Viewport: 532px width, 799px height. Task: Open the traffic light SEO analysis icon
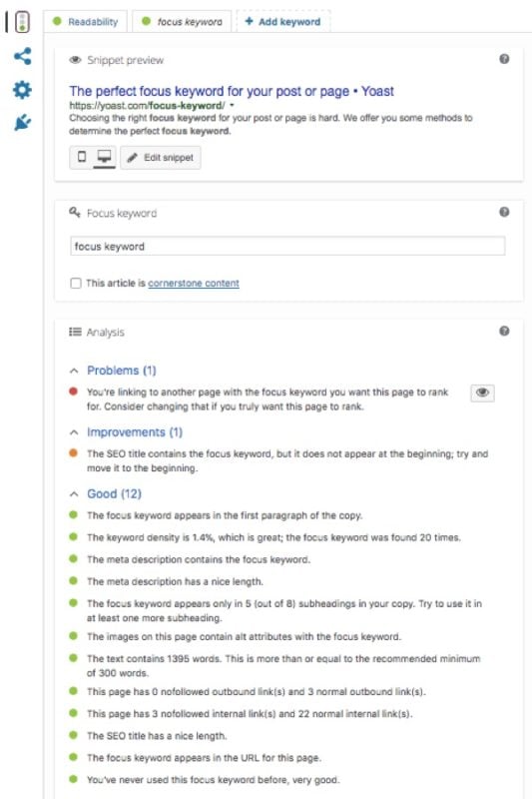coord(22,22)
